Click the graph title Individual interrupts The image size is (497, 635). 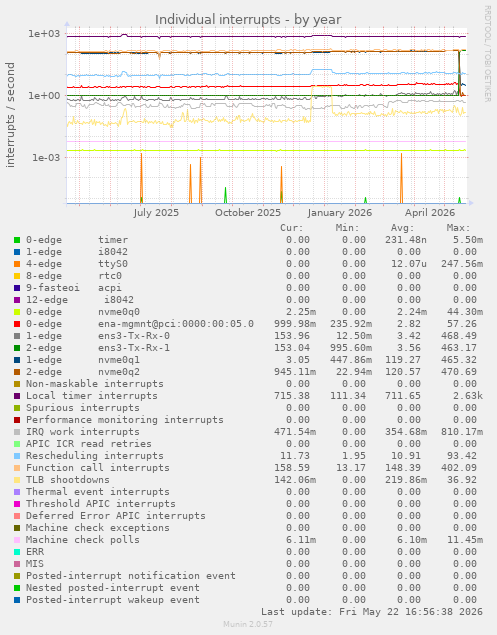click(248, 19)
